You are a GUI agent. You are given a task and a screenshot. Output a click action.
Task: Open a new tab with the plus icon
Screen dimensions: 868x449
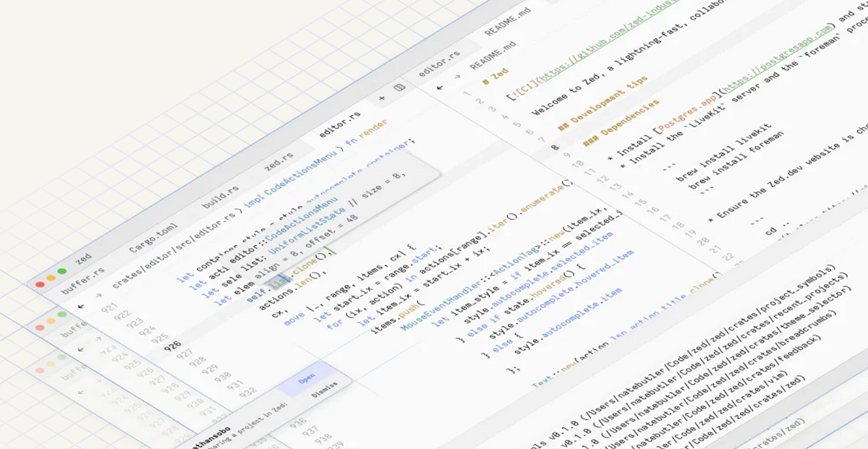click(381, 98)
